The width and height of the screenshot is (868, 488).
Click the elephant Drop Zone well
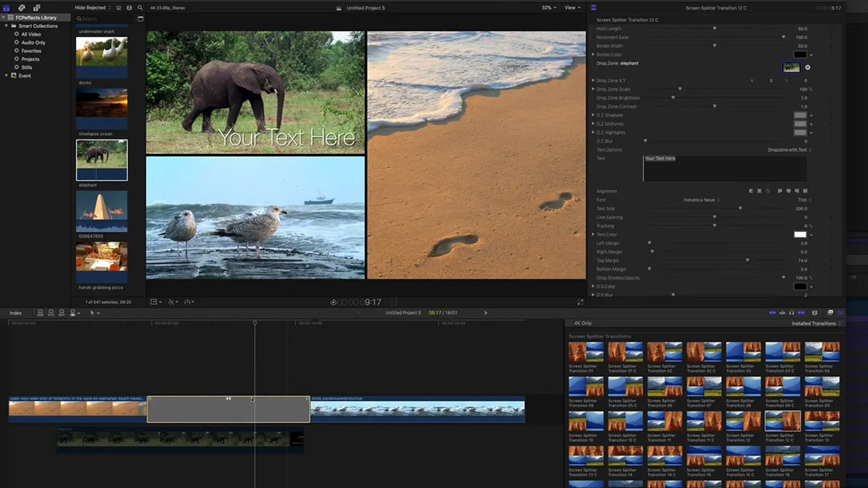click(791, 67)
